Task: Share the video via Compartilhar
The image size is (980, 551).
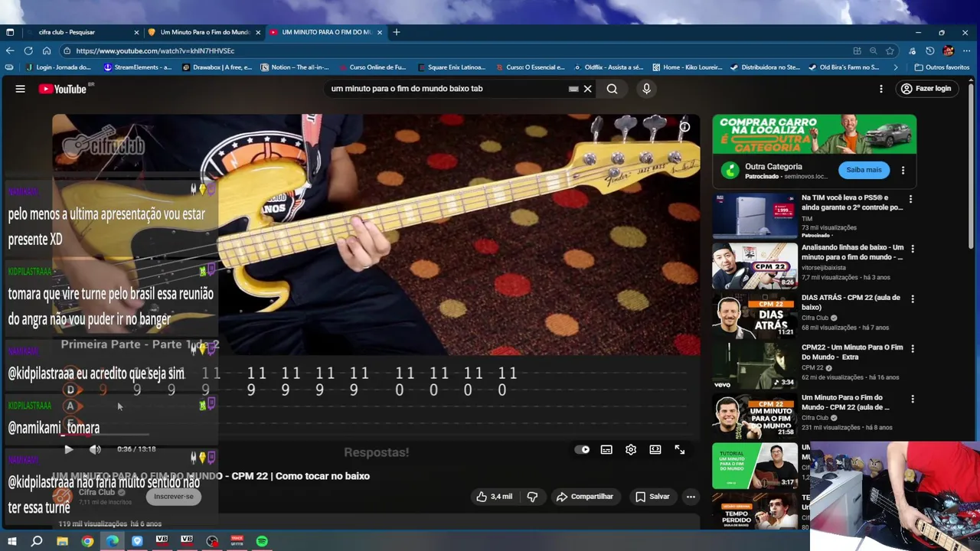Action: point(585,497)
